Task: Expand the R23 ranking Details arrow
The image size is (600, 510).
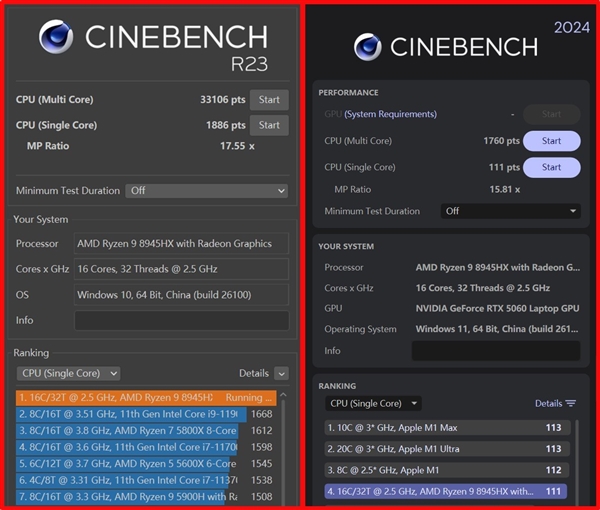Action: pos(280,373)
